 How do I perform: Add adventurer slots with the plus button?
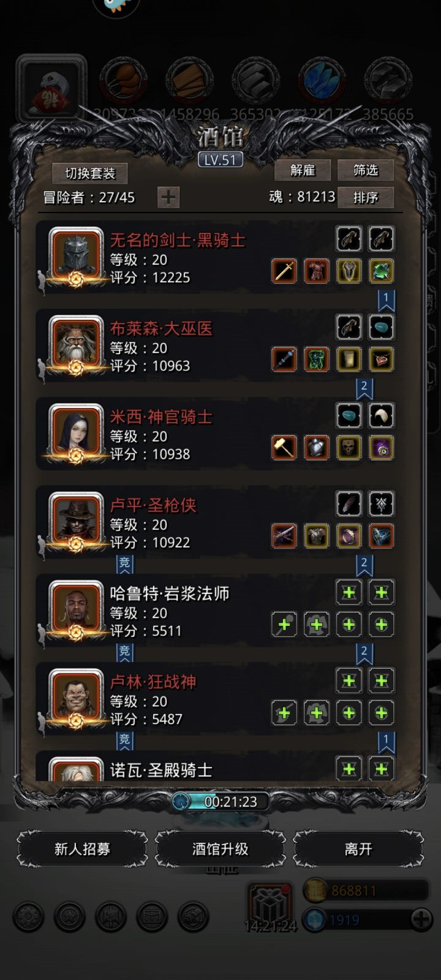pos(168,197)
